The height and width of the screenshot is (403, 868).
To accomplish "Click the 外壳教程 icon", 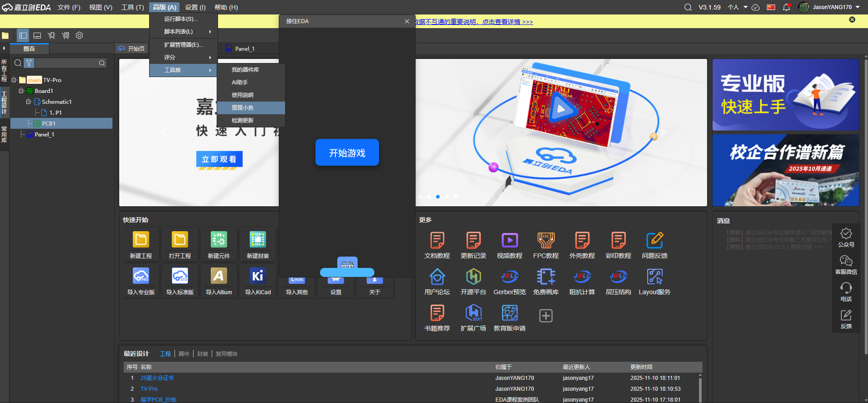I will [x=582, y=240].
